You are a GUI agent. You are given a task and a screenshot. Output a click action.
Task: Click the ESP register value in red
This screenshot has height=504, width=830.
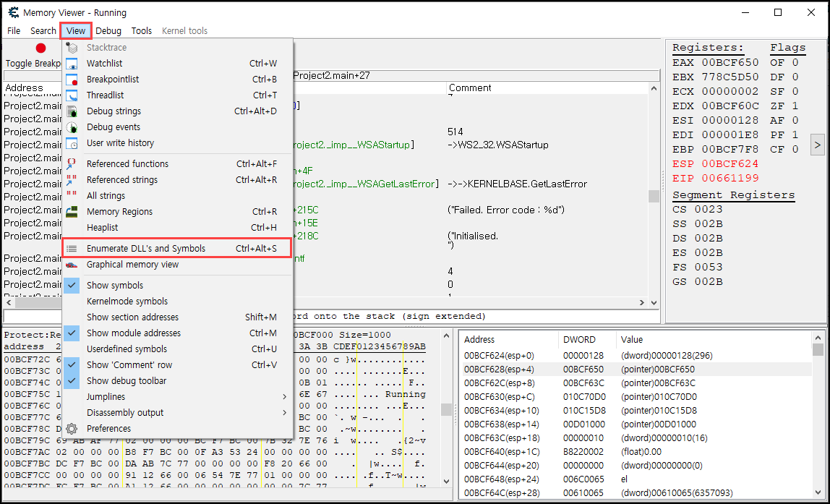coord(730,163)
